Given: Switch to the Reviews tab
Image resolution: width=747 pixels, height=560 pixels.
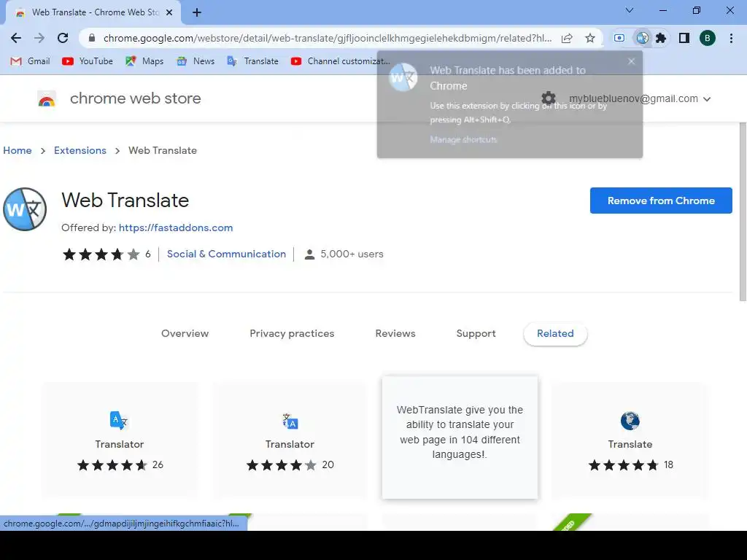Looking at the screenshot, I should 395,333.
